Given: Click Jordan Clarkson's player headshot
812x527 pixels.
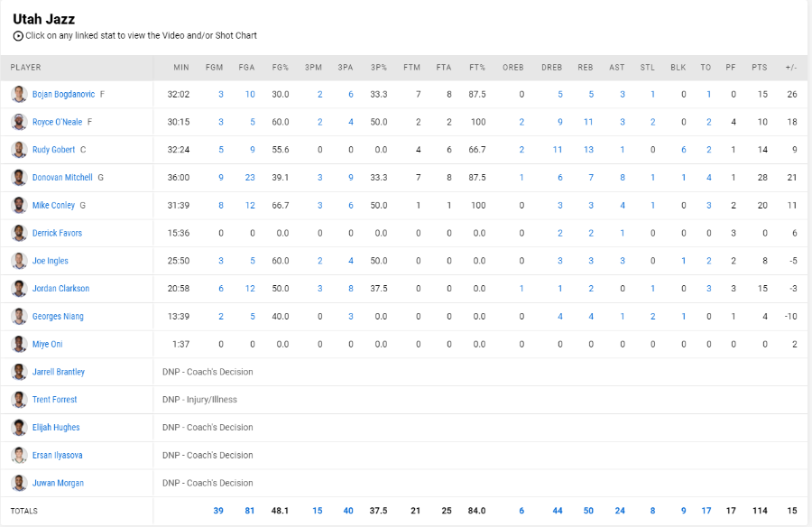Looking at the screenshot, I should pyautogui.click(x=19, y=289).
